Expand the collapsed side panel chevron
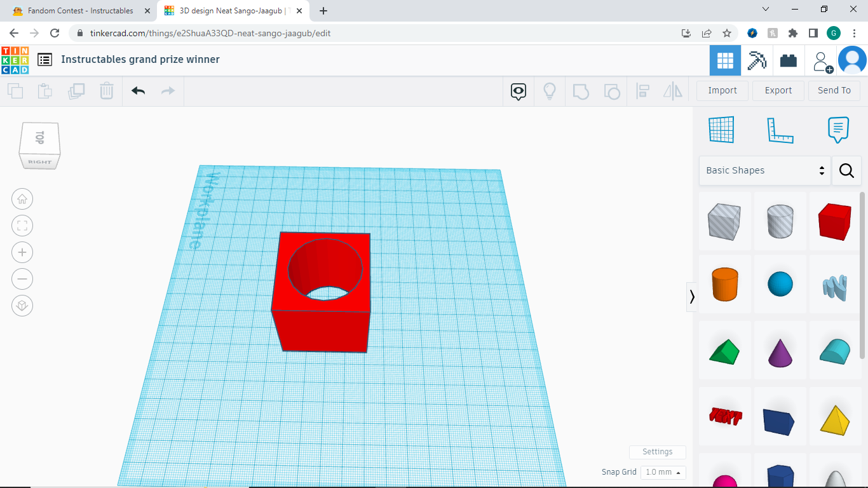Screen dimensions: 868x488 [692, 297]
